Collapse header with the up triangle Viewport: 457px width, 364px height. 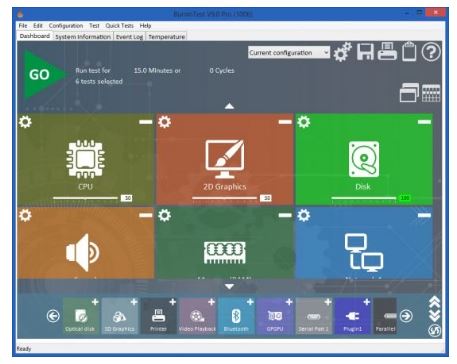pyautogui.click(x=229, y=106)
